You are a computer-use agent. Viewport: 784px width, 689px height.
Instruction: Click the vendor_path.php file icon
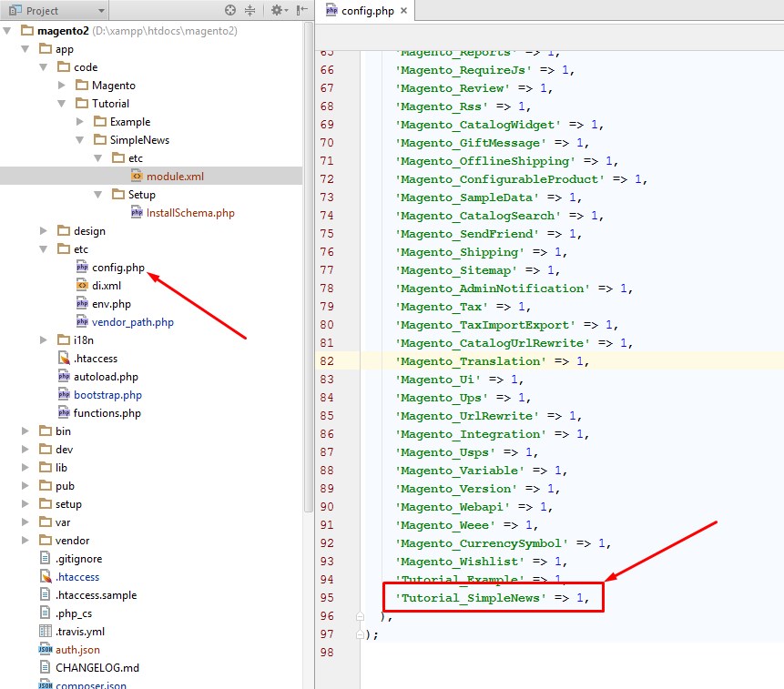click(x=82, y=322)
